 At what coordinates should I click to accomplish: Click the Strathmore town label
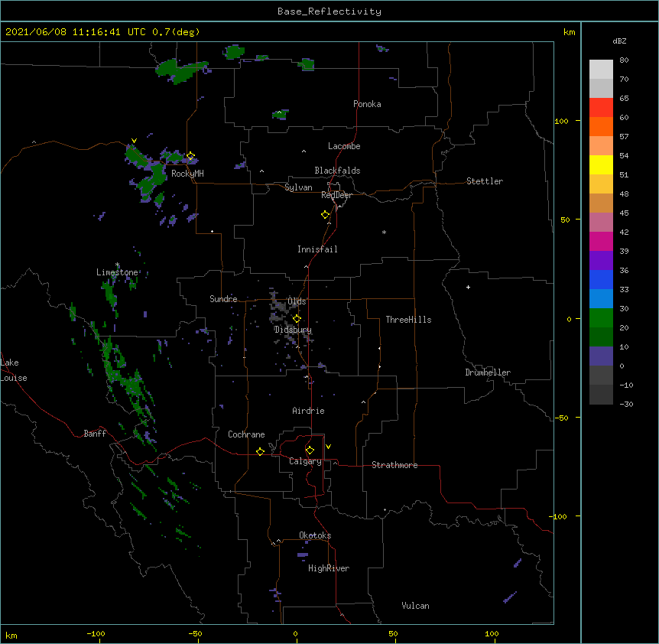coord(394,465)
